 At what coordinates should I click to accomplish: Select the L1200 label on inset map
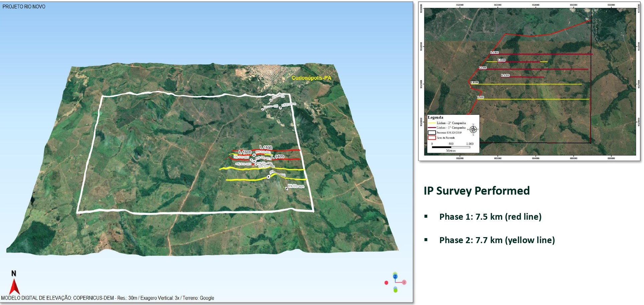click(x=505, y=75)
